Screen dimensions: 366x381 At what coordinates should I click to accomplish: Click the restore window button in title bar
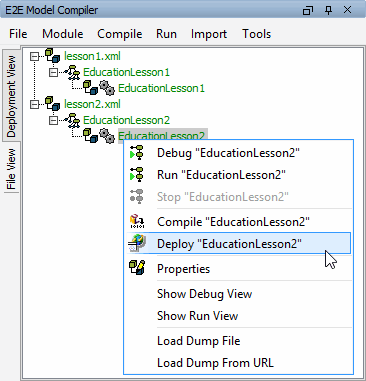[307, 10]
